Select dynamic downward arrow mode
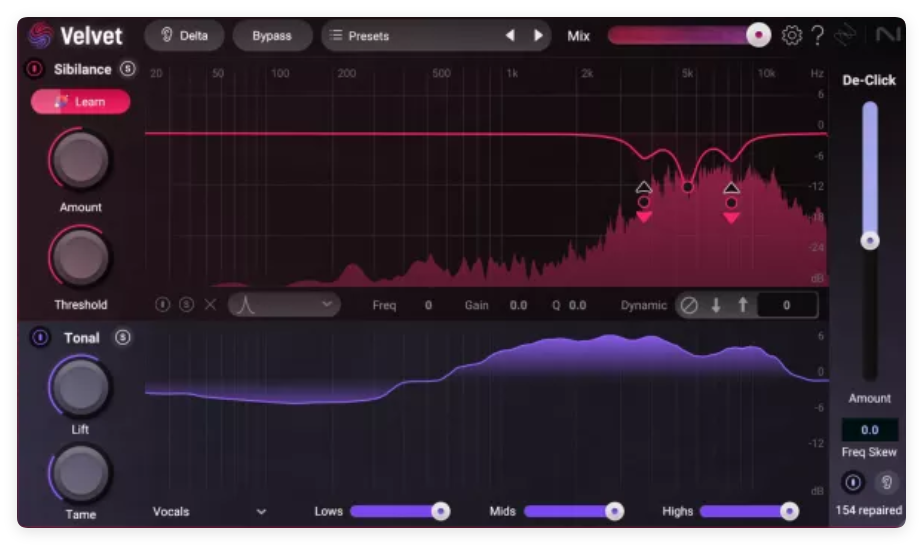The width and height of the screenshot is (923, 545). click(716, 305)
